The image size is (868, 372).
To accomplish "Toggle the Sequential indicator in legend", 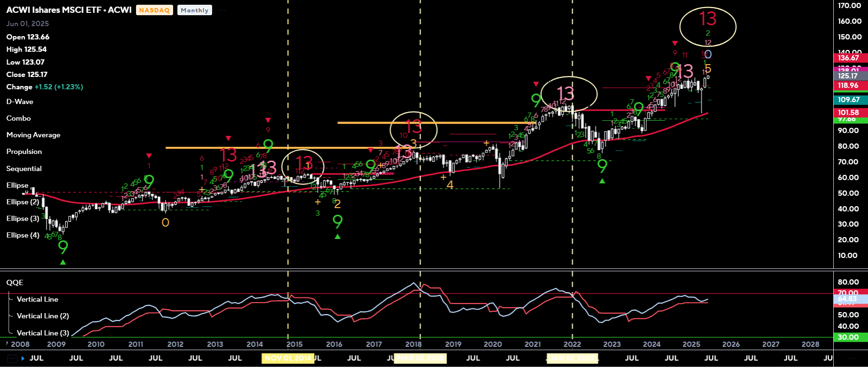I will pos(24,169).
